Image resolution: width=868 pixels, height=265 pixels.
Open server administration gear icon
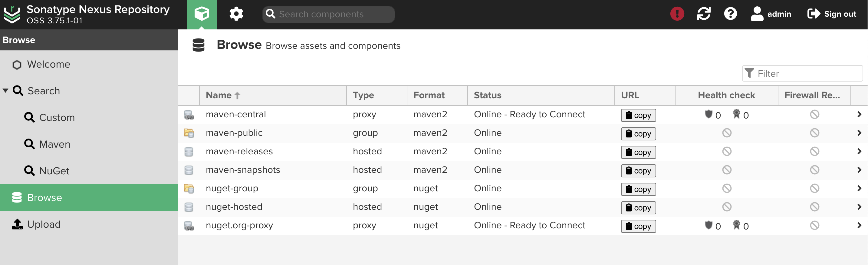point(236,14)
